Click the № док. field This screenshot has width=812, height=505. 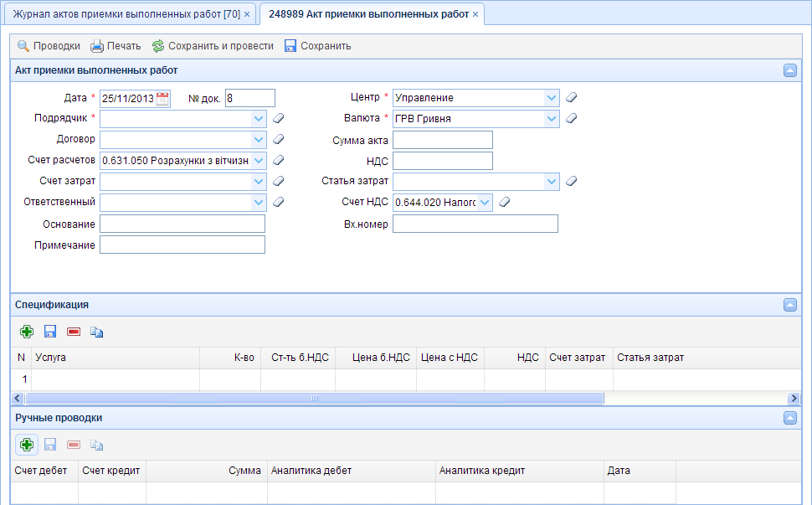pos(250,99)
